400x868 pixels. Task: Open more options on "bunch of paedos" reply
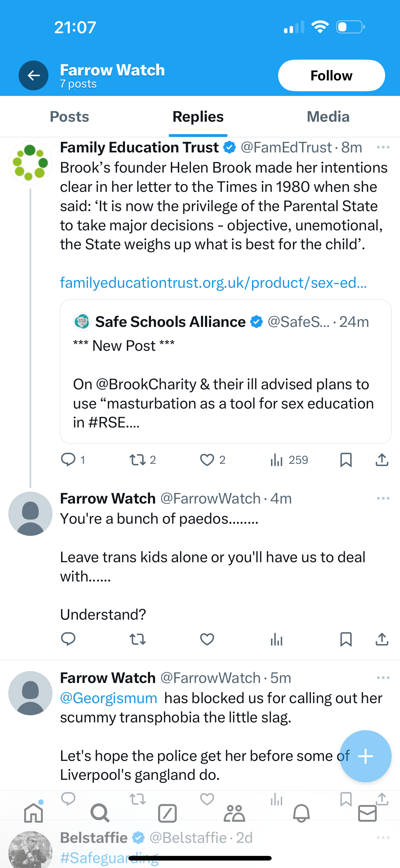[383, 498]
